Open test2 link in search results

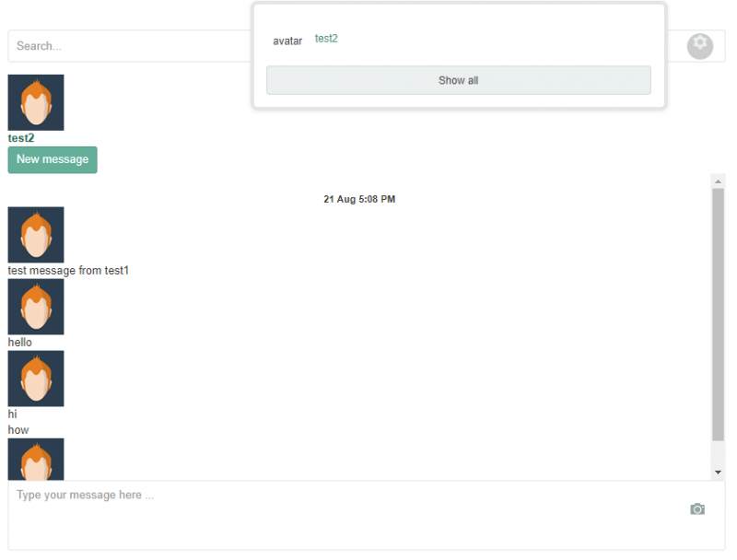[x=326, y=39]
